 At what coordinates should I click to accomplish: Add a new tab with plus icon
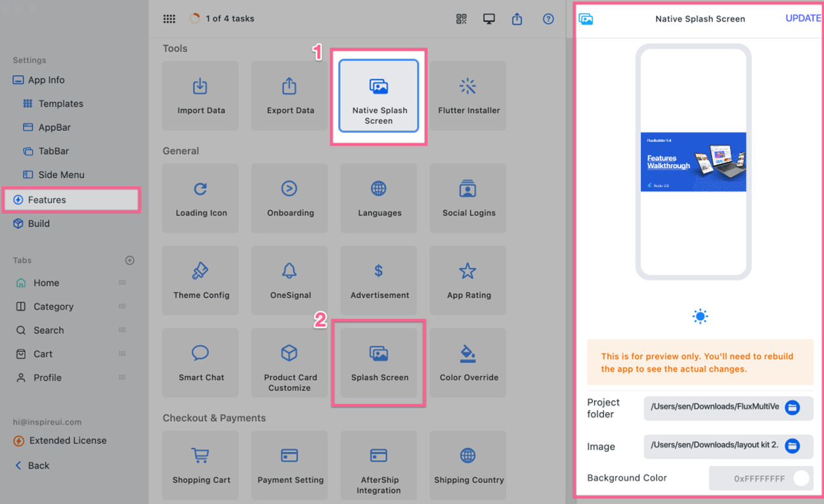click(130, 261)
